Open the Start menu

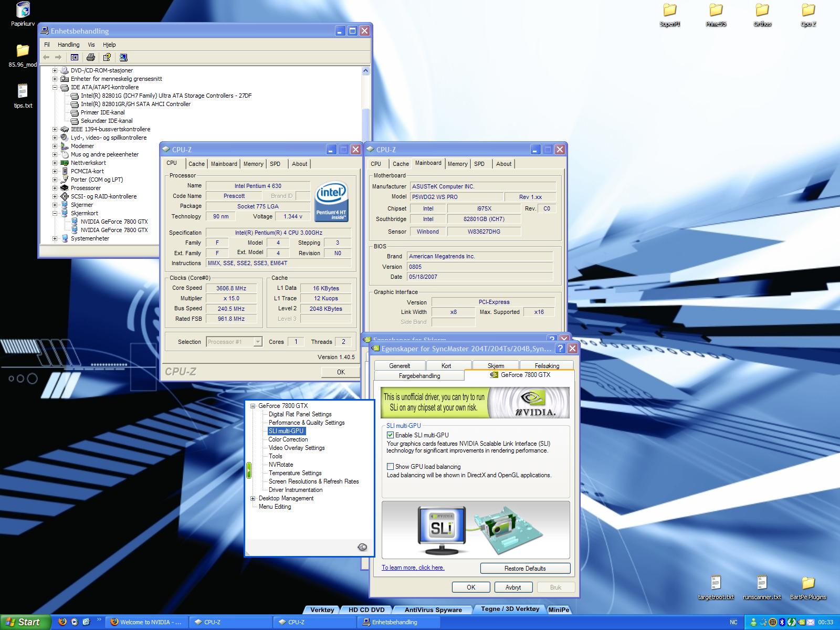(26, 622)
